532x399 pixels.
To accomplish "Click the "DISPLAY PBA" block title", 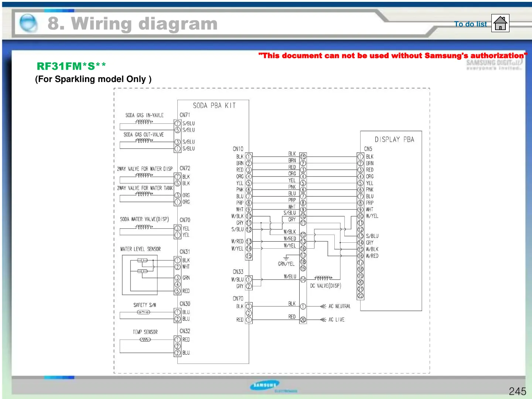I will [x=394, y=139].
